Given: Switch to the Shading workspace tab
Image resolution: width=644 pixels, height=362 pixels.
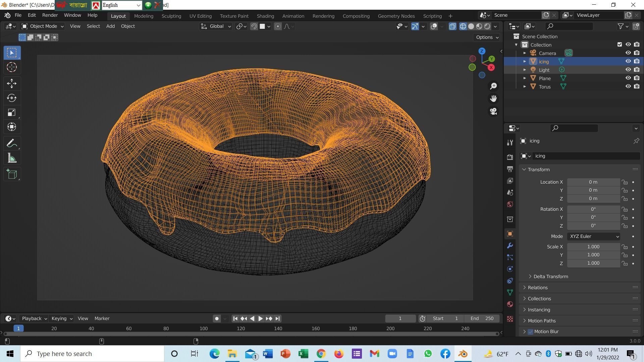Looking at the screenshot, I should point(265,16).
